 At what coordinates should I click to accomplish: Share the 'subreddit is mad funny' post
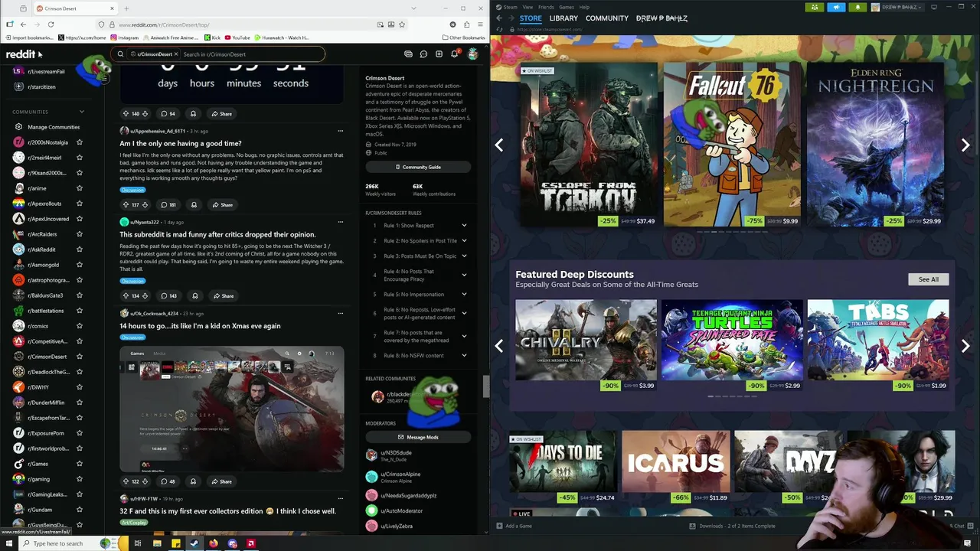pyautogui.click(x=224, y=296)
